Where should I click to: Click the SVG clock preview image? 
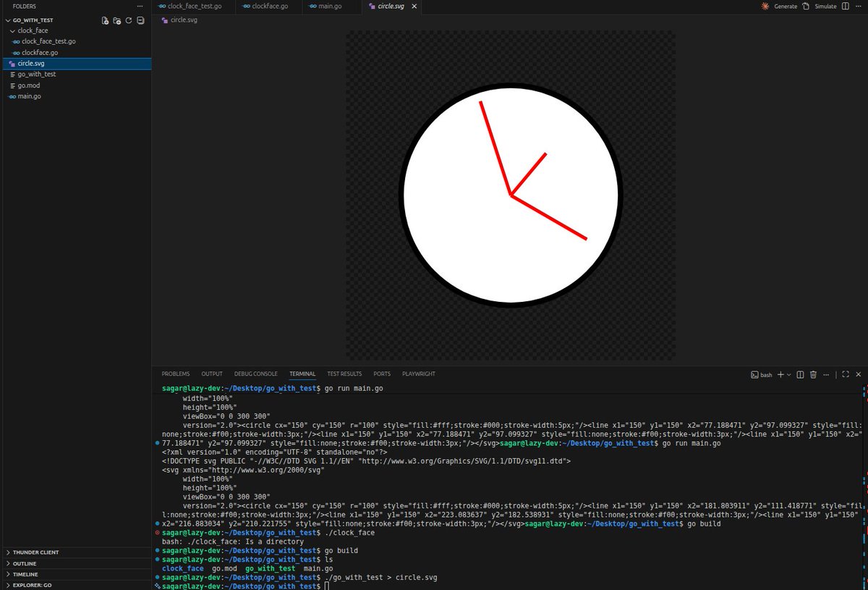pos(511,195)
